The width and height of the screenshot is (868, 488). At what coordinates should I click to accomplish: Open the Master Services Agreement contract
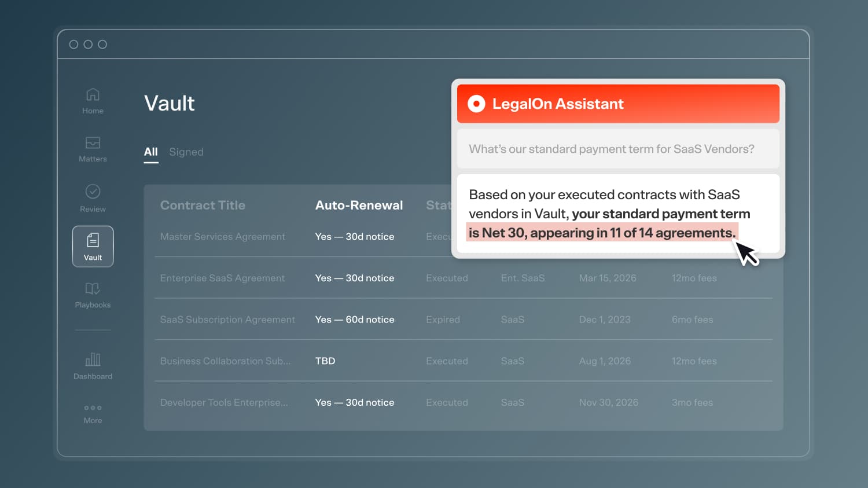coord(223,236)
